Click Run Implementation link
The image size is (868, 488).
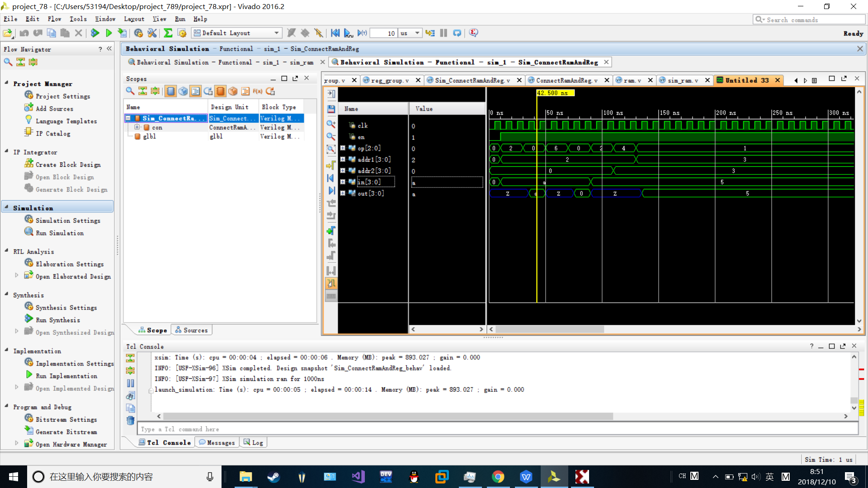66,376
